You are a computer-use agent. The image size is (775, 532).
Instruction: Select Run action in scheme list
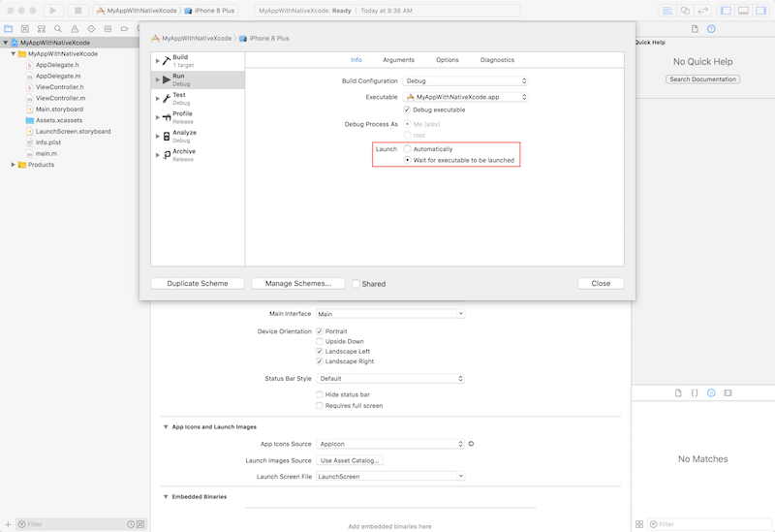coord(198,79)
